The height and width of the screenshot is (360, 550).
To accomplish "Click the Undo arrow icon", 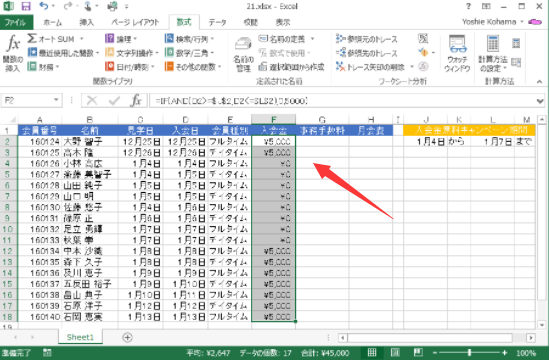I will [43, 6].
